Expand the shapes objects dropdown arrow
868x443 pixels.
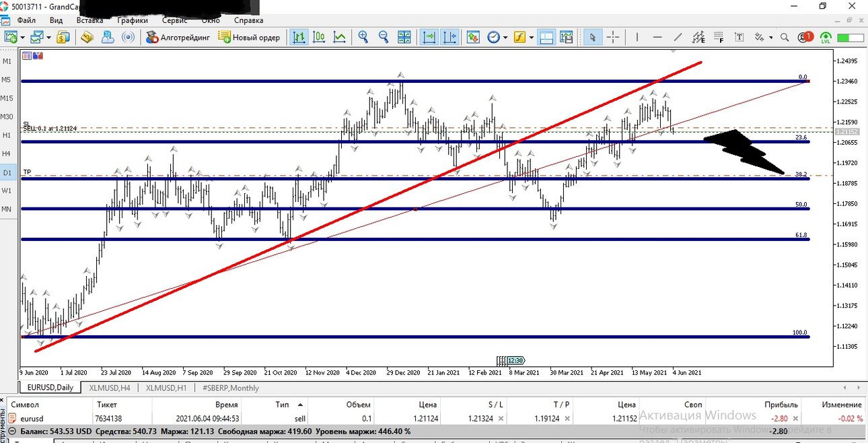click(x=771, y=38)
